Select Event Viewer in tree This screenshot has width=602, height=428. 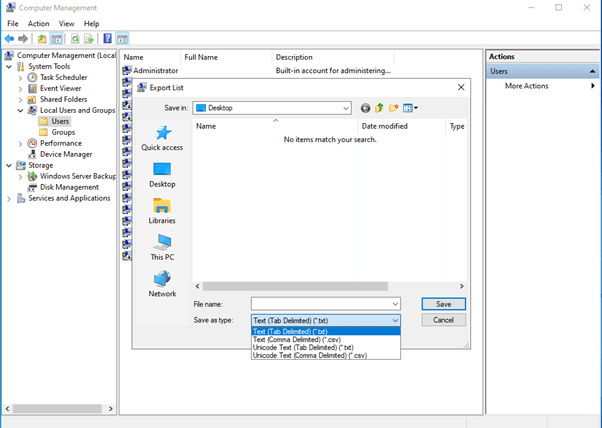tap(60, 88)
